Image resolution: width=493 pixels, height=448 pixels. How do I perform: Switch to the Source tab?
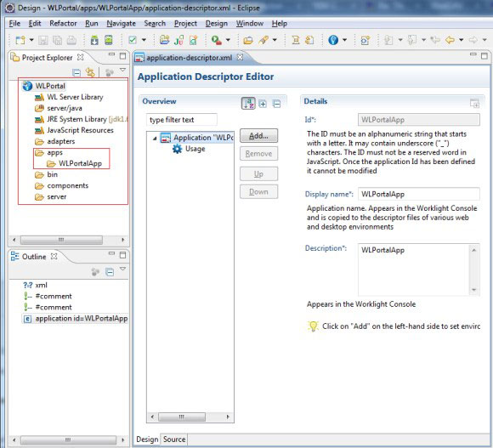174,439
